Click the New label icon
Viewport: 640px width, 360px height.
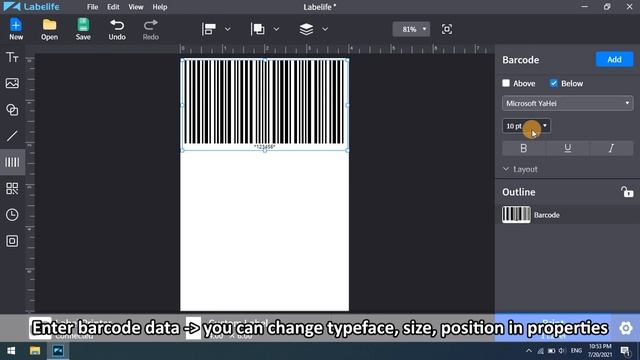16,29
